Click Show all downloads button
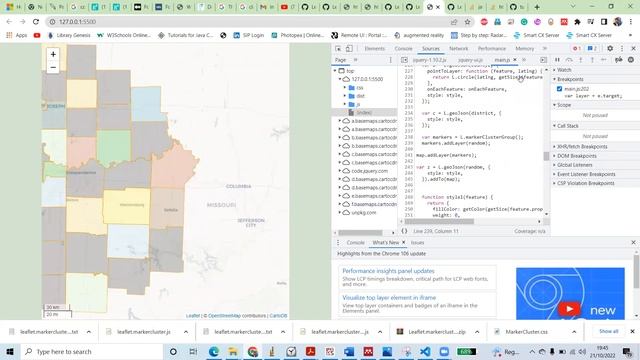 [x=609, y=331]
